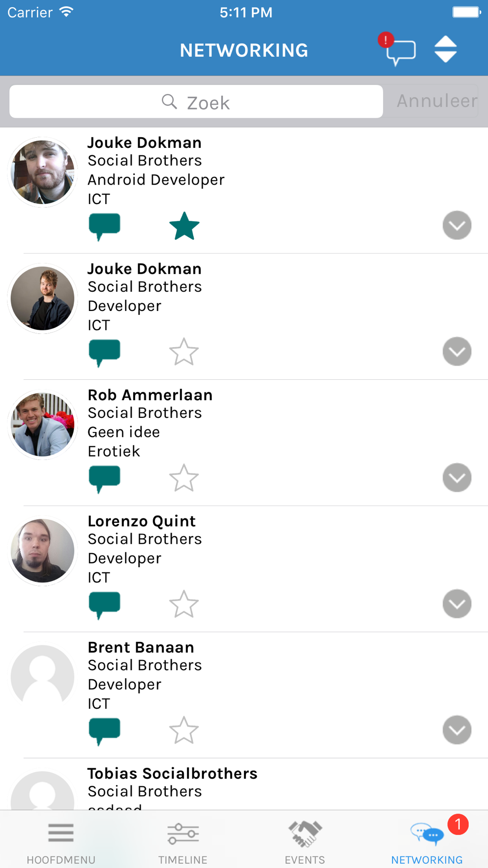Image resolution: width=488 pixels, height=868 pixels.
Task: View Lorenzo Quint's profile photo
Action: 42,551
